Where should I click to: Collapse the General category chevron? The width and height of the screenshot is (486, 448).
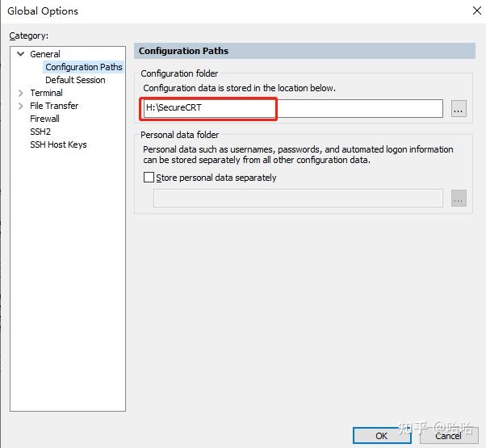tap(21, 54)
